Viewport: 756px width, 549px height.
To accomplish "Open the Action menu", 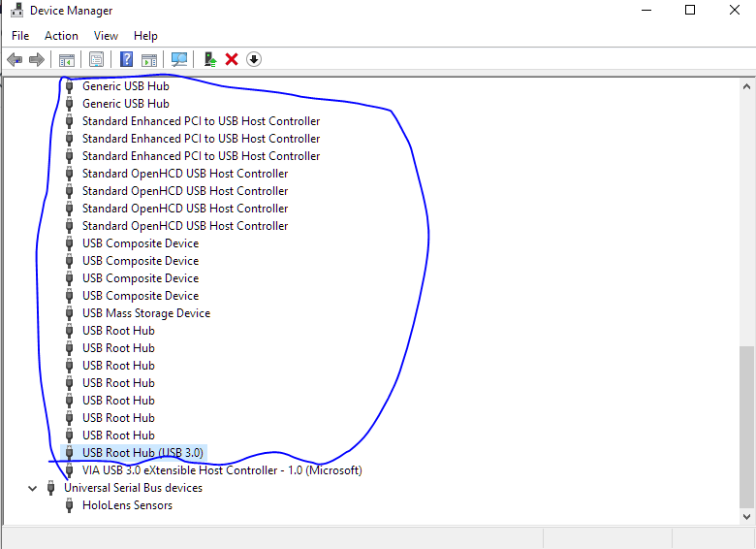I will [61, 36].
